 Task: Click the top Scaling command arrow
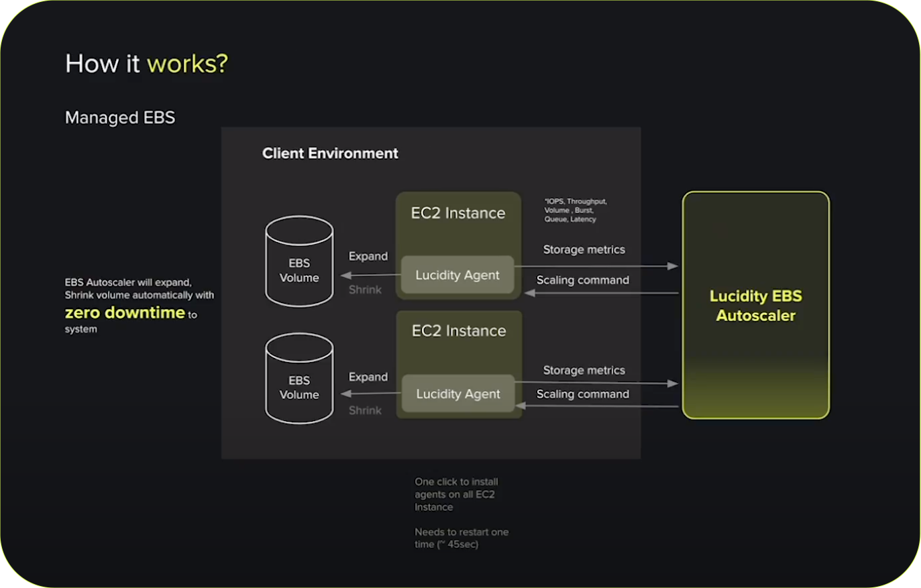click(582, 280)
